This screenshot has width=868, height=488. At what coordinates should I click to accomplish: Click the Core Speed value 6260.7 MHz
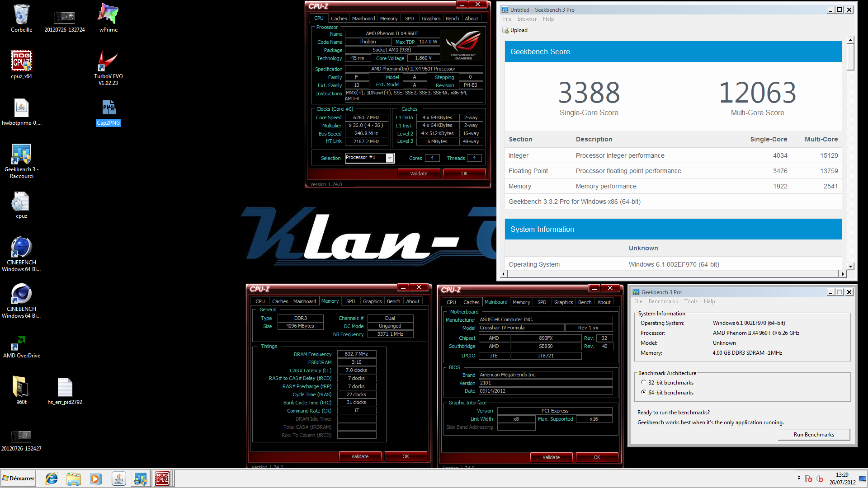tap(366, 117)
